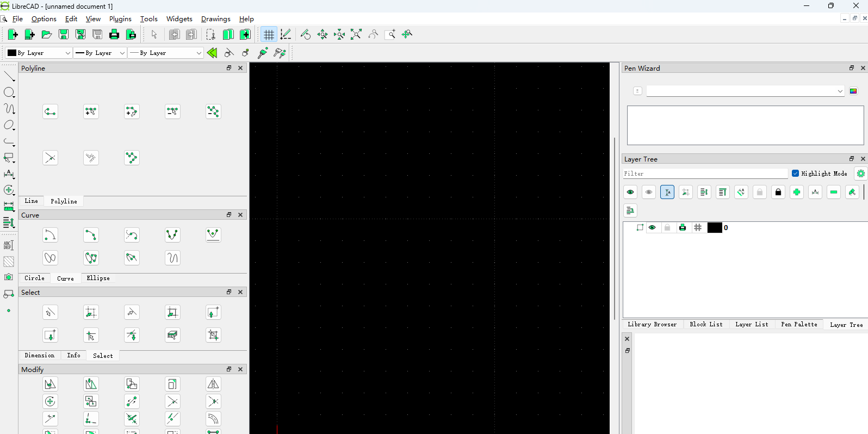
Task: Click the Open file folder icon
Action: pos(47,35)
